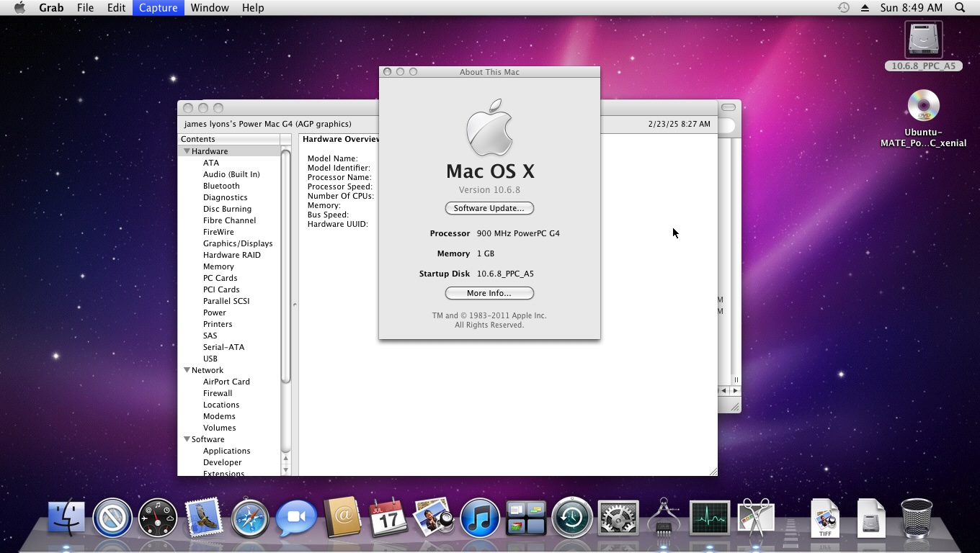Screen dimensions: 980x553
Task: Click the Grab scissors icon in Dock
Action: coord(755,518)
